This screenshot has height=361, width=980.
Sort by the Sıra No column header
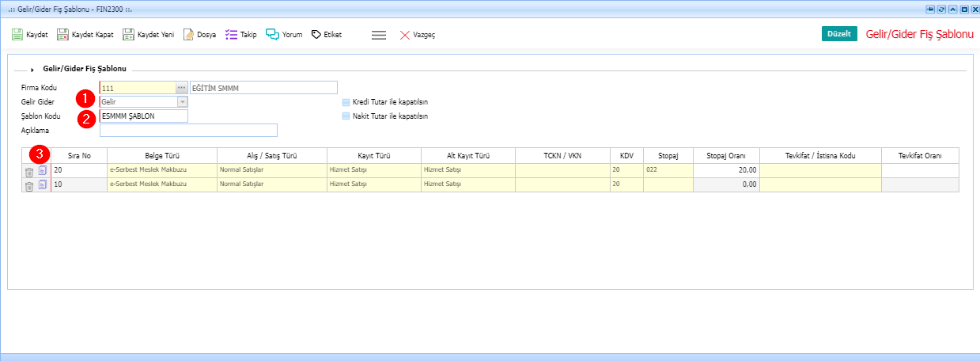pos(79,155)
